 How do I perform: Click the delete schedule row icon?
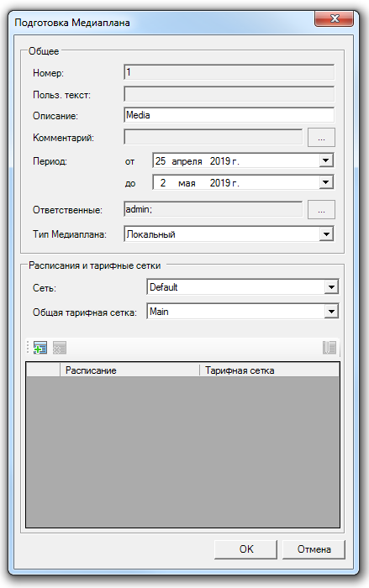pyautogui.click(x=60, y=348)
